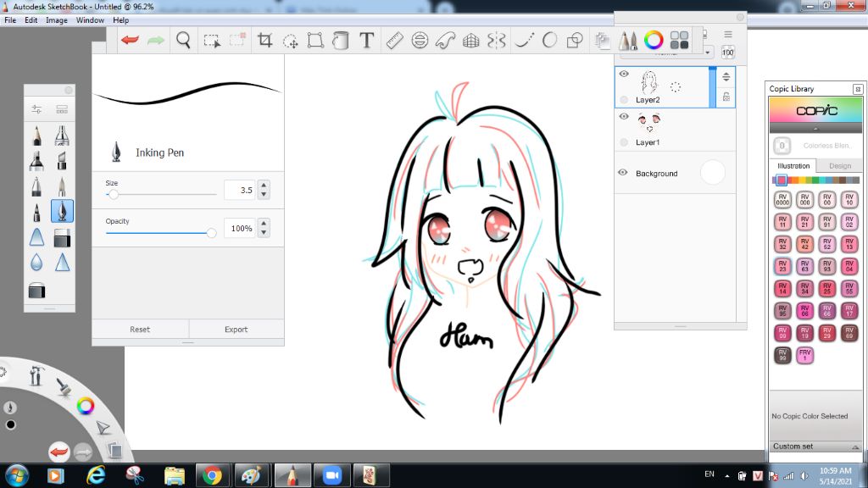
Task: Open the blend mode dropdown in layer editor
Action: coord(666,53)
